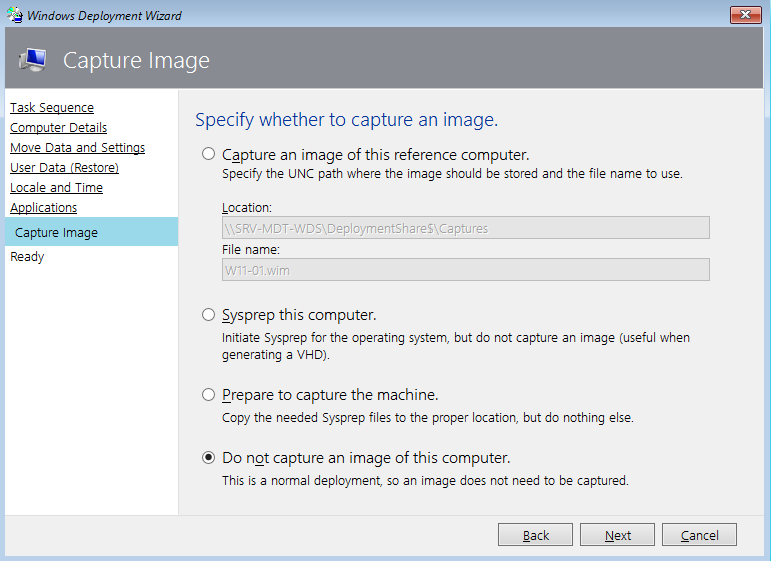Click 'Specify the UNC path' description text
Image resolution: width=771 pixels, height=561 pixels.
(x=452, y=174)
